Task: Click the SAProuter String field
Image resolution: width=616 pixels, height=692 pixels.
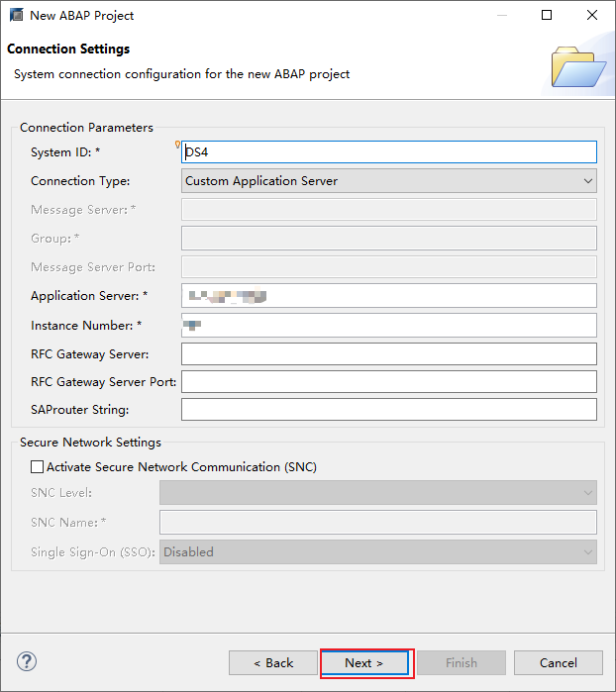Action: (389, 410)
